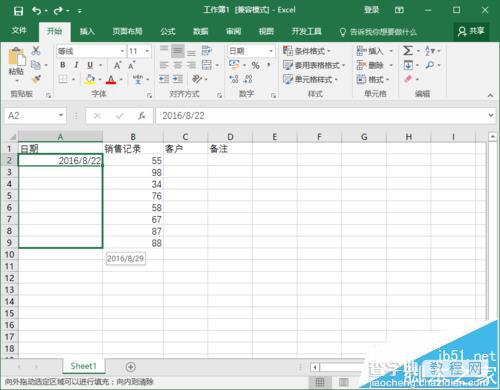Click the Undo arrow icon
The width and height of the screenshot is (500, 390).
pyautogui.click(x=36, y=11)
